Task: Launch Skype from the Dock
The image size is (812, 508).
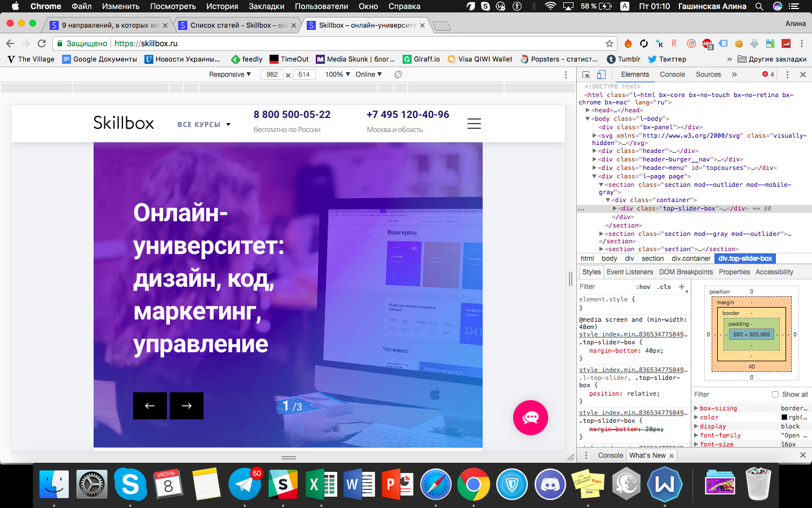Action: pos(130,484)
